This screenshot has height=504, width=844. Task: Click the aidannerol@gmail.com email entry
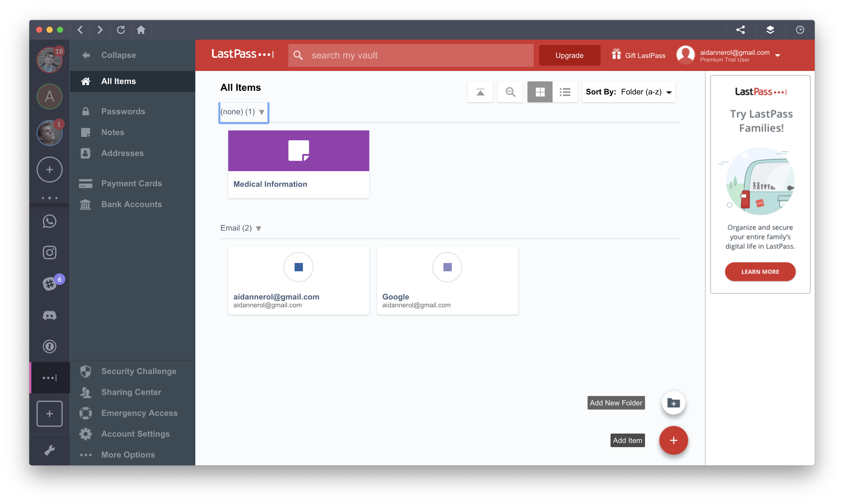(298, 280)
